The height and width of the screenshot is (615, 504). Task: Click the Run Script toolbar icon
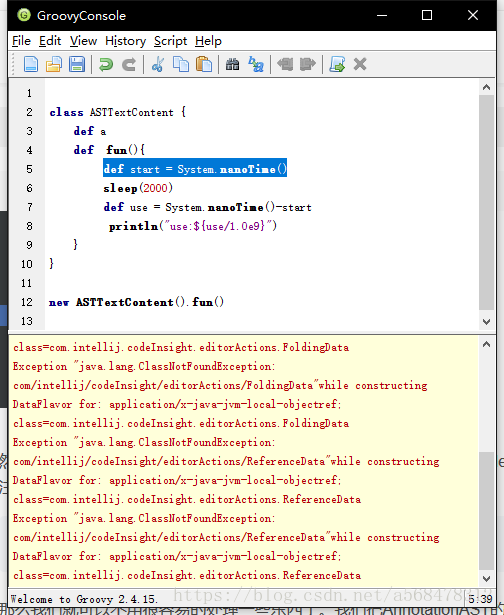point(337,64)
